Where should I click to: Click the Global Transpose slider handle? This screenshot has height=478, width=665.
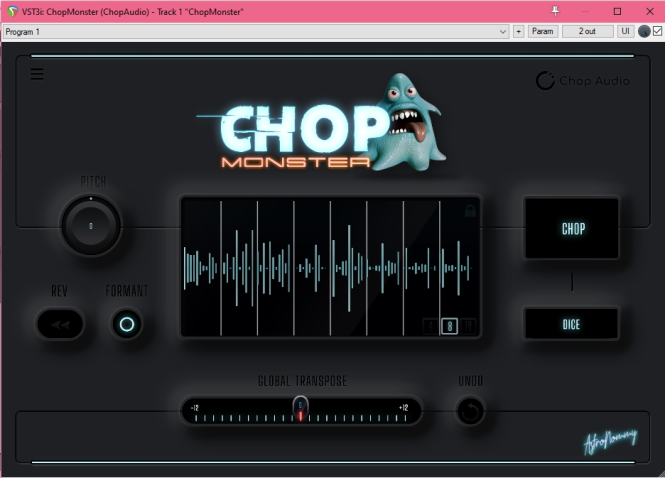pyautogui.click(x=300, y=408)
